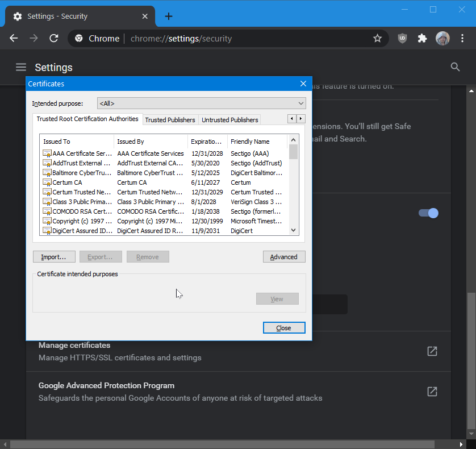Click certificate icon beside DigiCert Assured ID
This screenshot has height=449, width=476.
(47, 231)
